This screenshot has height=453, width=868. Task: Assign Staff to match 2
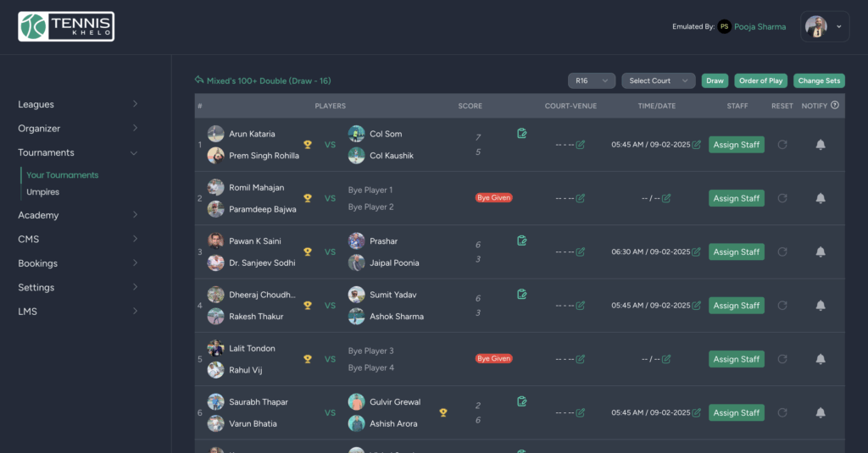tap(737, 198)
